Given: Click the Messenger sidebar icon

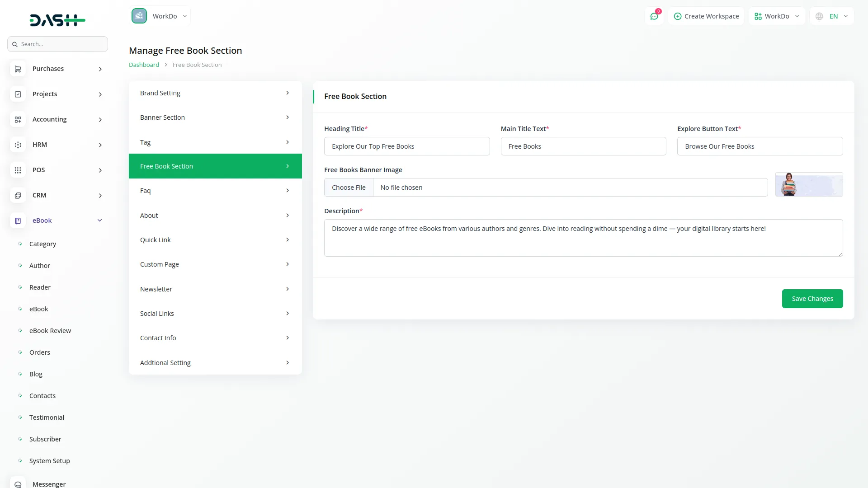Looking at the screenshot, I should coord(18,484).
